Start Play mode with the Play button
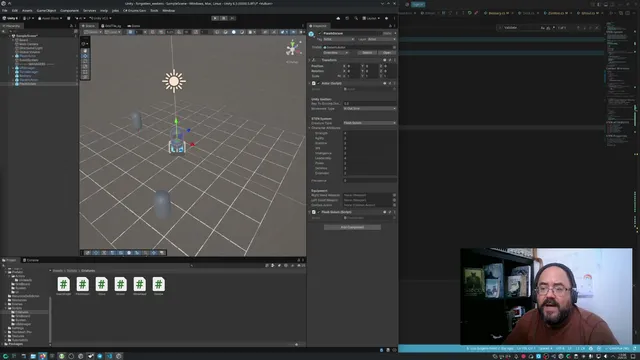This screenshot has width=640, height=360. pos(215,18)
